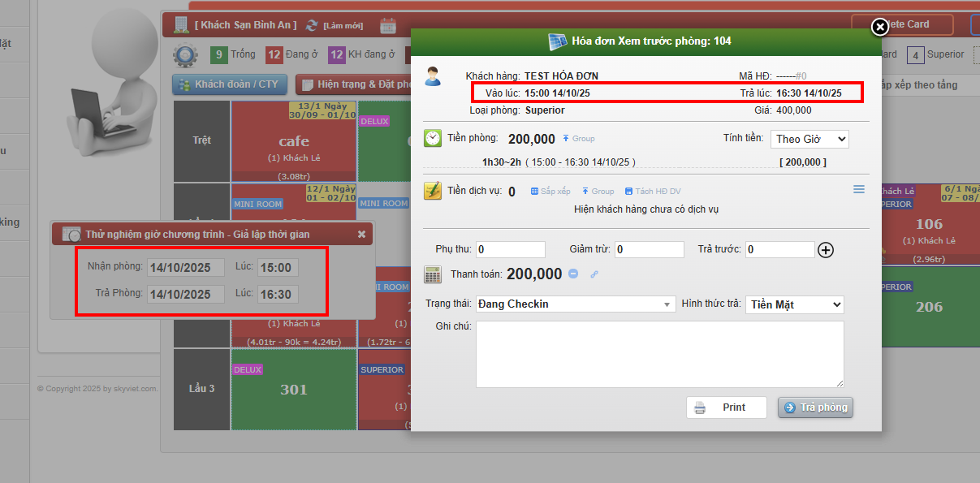Open the Tính tiền dropdown

808,139
